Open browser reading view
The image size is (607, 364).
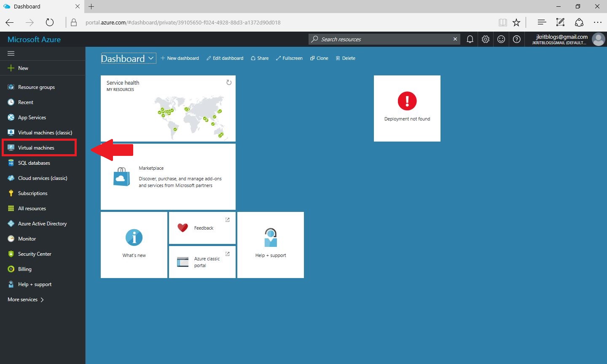(502, 22)
